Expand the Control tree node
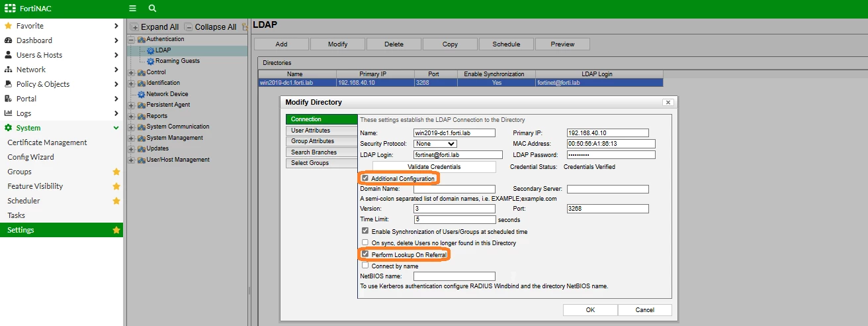Viewport: 868px width, 326px height. (131, 73)
